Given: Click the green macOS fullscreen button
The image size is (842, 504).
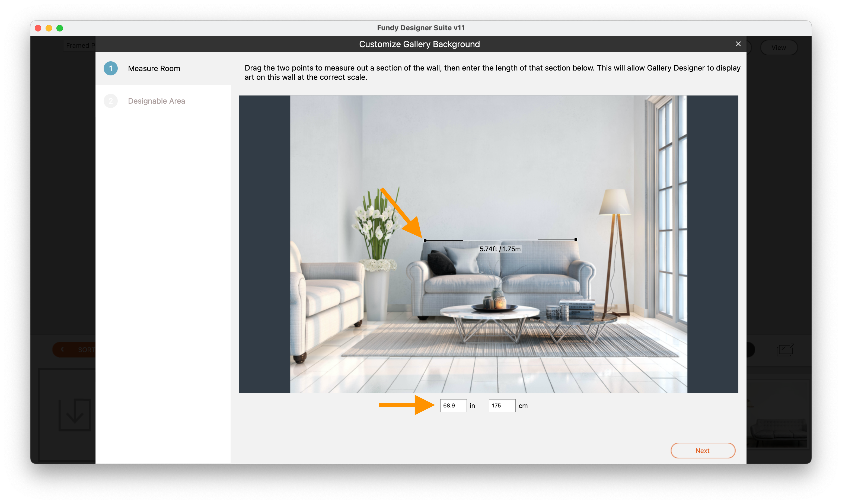Looking at the screenshot, I should pyautogui.click(x=60, y=28).
